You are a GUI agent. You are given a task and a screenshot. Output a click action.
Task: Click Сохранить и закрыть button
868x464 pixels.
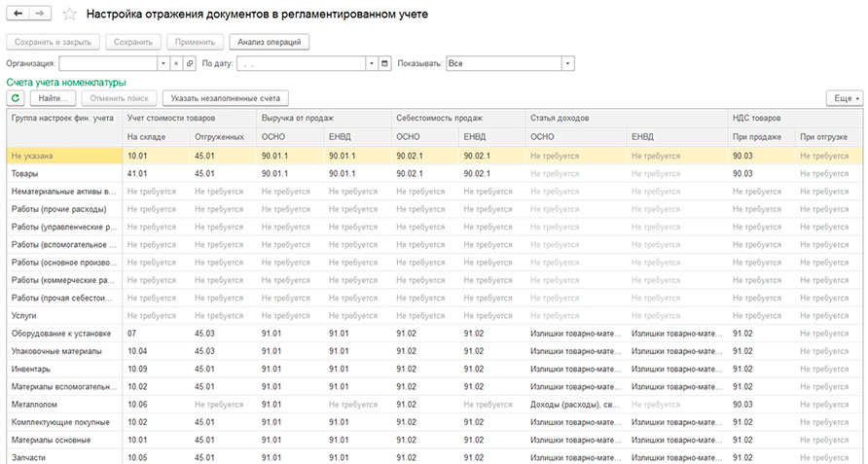pyautogui.click(x=53, y=42)
